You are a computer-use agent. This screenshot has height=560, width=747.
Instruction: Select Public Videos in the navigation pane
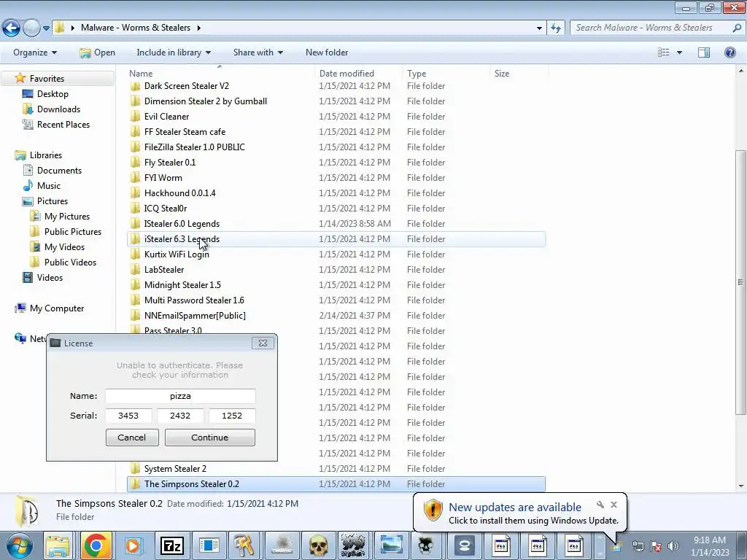pyautogui.click(x=70, y=262)
